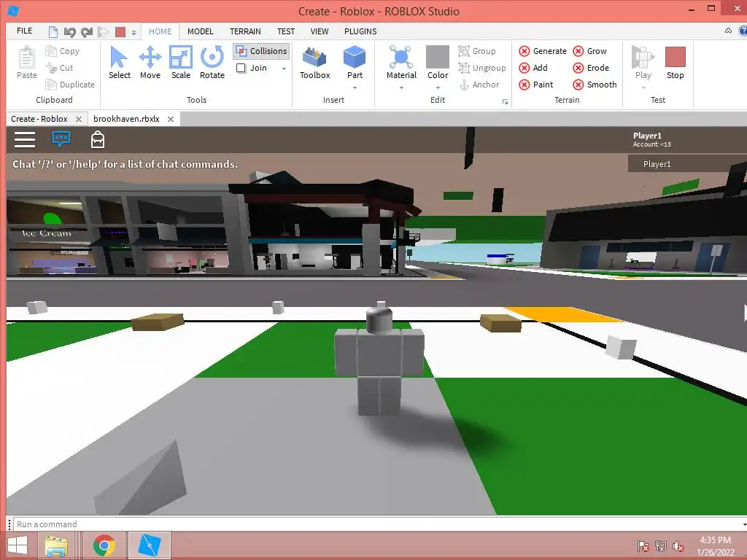The height and width of the screenshot is (560, 747).
Task: Select the brookhaven.rbxlx document tab
Action: 126,119
